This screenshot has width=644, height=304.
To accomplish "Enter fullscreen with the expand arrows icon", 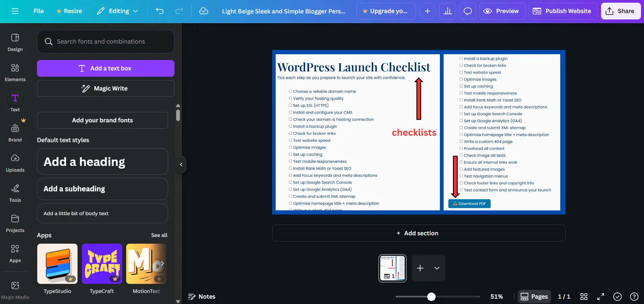I will (x=601, y=297).
